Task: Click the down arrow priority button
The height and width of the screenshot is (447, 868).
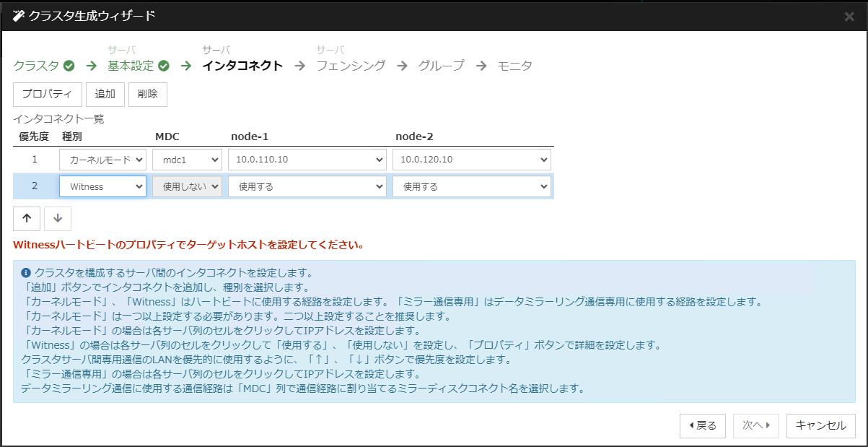Action: (58, 218)
